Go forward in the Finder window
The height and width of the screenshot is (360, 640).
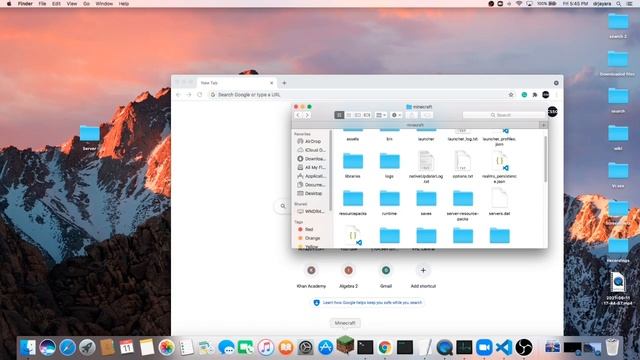(307, 115)
